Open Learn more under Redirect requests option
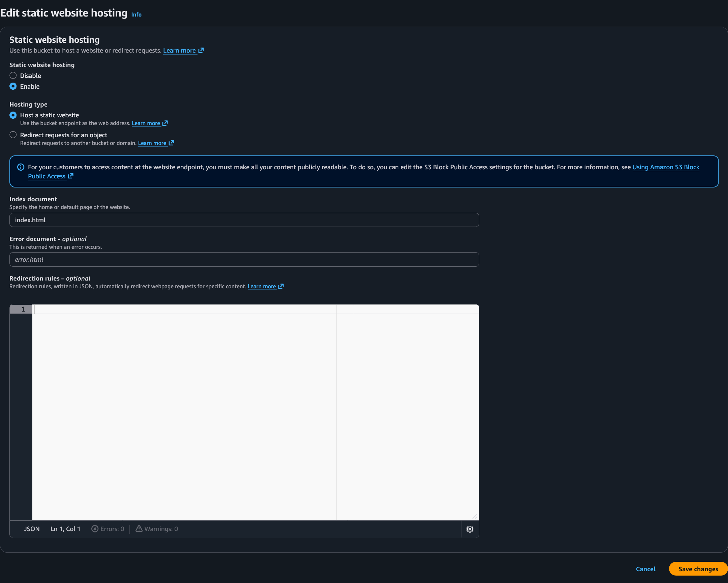Viewport: 728px width, 583px height. (x=152, y=143)
